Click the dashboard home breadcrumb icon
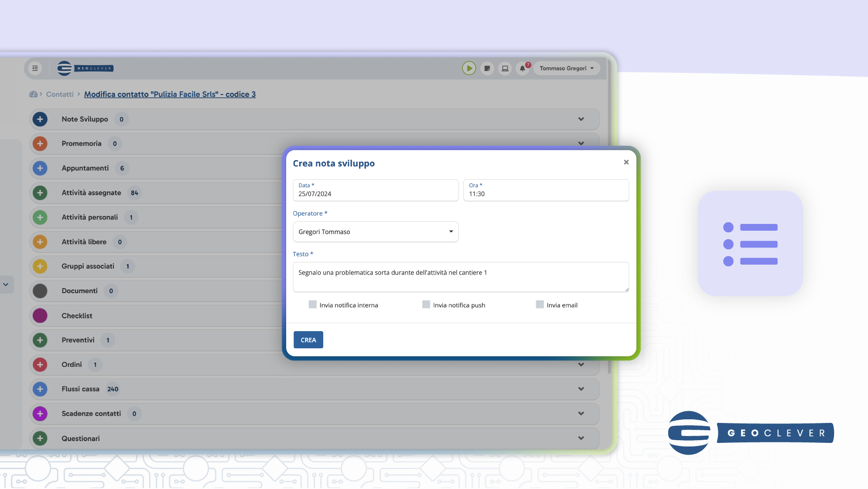Screen dimensions: 868x489 pyautogui.click(x=33, y=94)
